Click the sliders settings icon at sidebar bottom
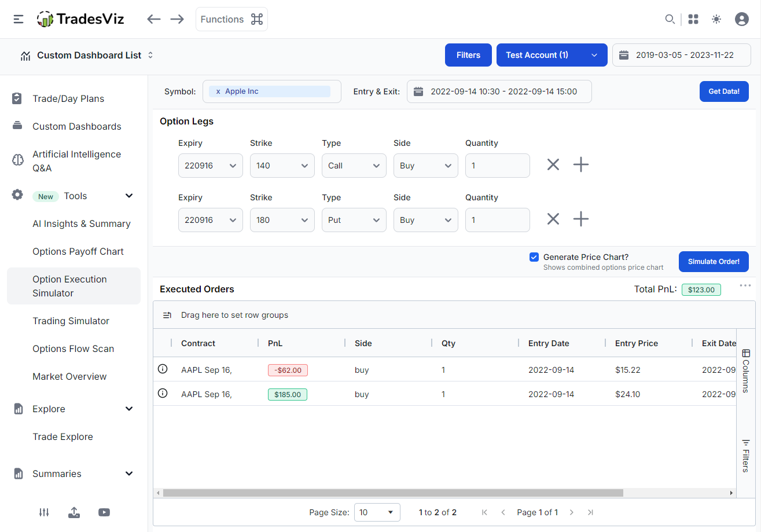The height and width of the screenshot is (532, 761). click(x=44, y=512)
